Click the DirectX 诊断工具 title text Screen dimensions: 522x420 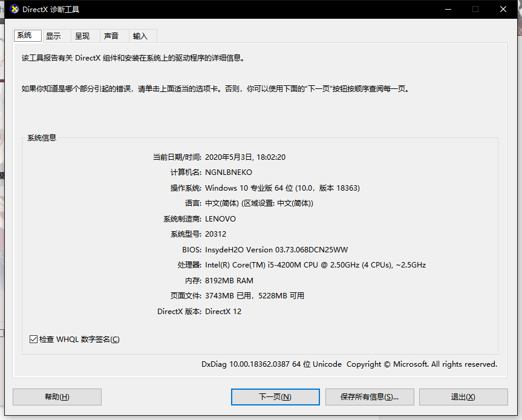click(51, 9)
